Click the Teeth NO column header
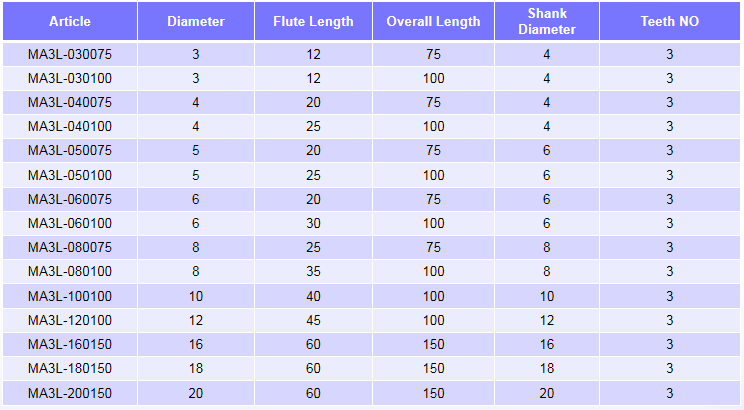Viewport: 744px width, 410px height. coord(670,21)
